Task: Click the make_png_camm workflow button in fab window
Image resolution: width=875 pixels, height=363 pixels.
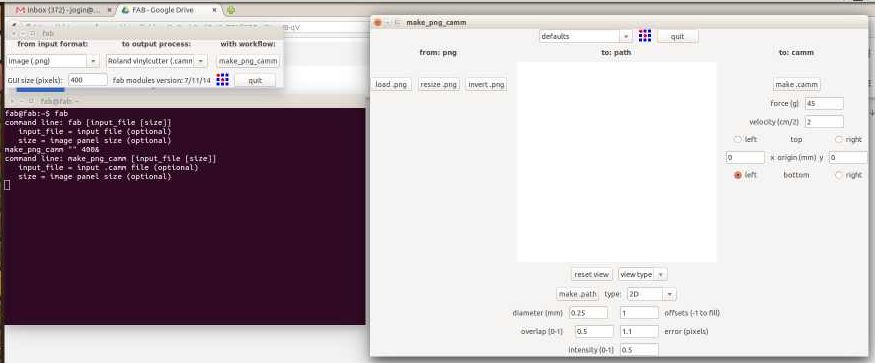Action: tap(248, 60)
